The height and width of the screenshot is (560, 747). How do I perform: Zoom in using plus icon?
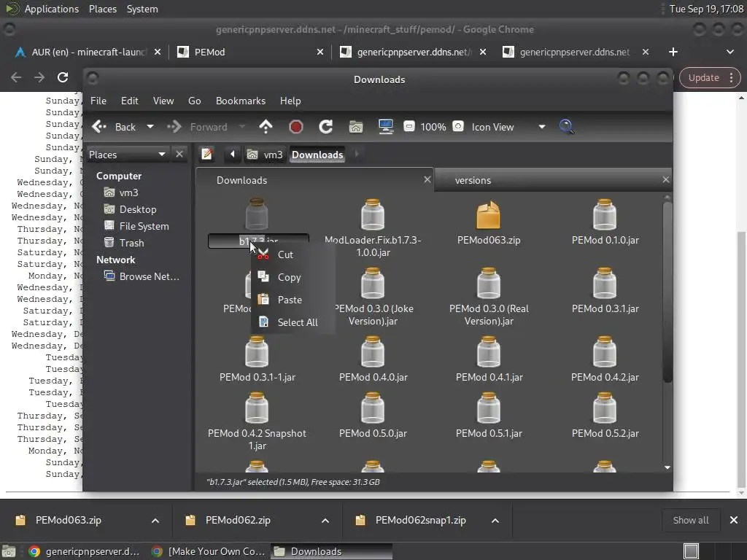[x=458, y=126]
